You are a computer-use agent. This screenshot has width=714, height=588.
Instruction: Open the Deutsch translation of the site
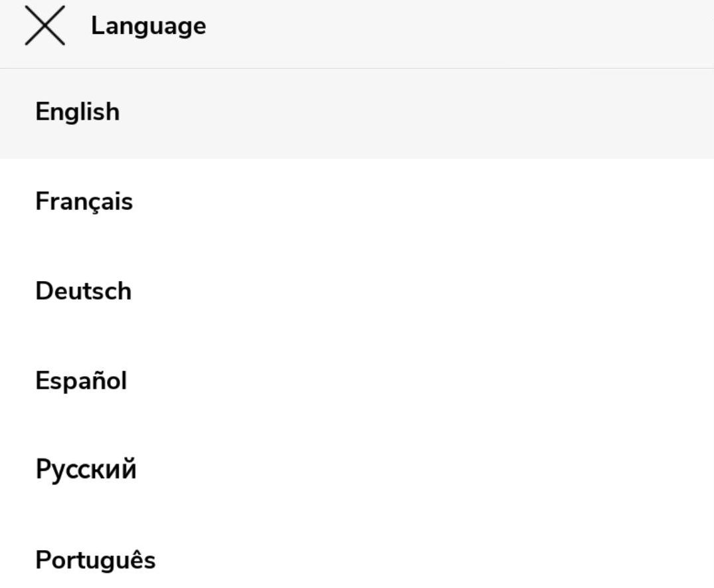pos(83,291)
